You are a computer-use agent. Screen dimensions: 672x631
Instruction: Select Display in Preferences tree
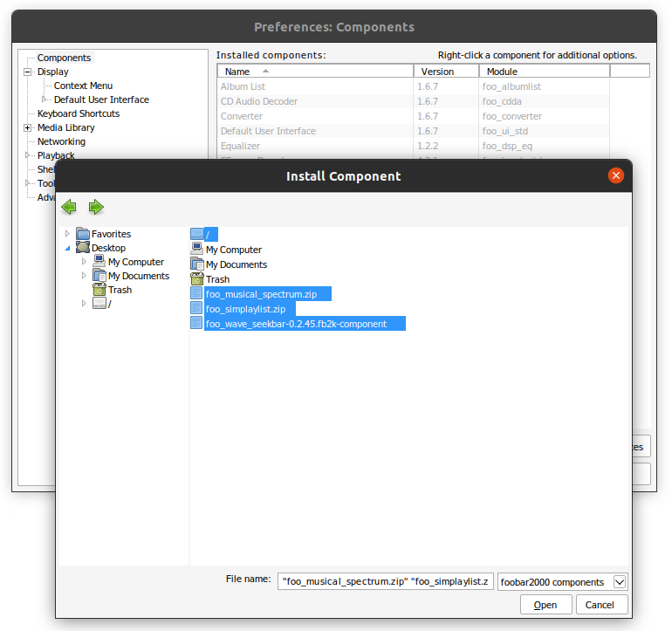click(52, 72)
